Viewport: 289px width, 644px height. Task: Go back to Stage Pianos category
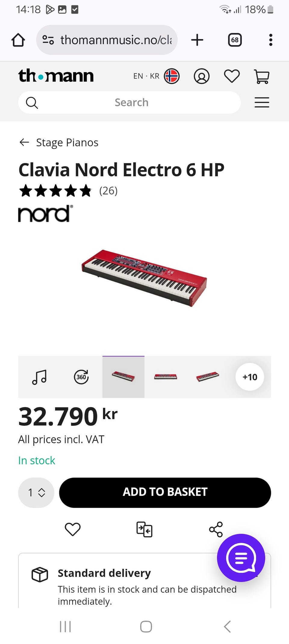tap(59, 142)
